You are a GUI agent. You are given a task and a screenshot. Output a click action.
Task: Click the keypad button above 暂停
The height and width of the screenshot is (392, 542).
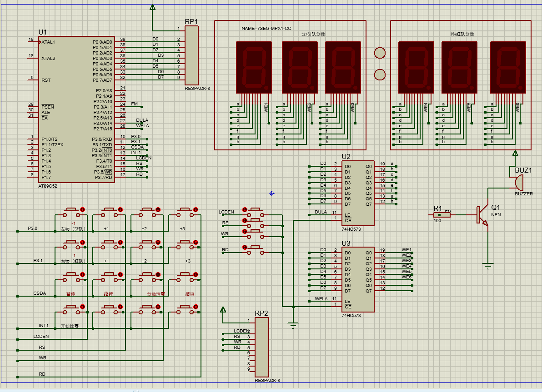coord(71,277)
